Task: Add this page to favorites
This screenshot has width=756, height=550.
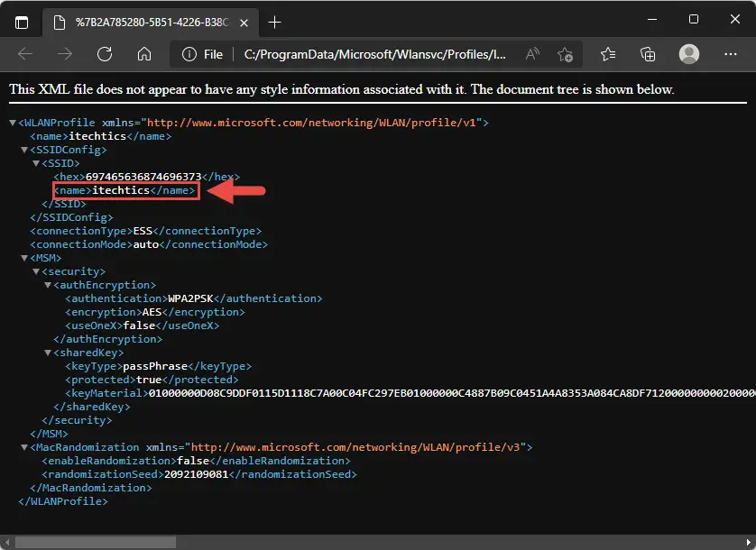Action: [565, 54]
